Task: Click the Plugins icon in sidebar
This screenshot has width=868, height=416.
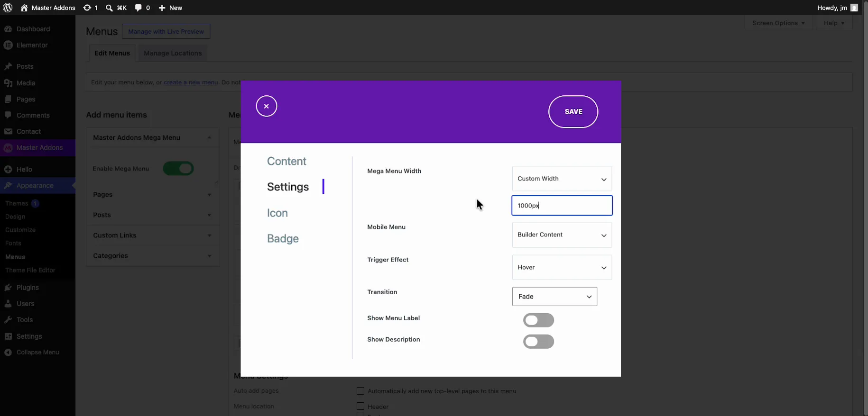Action: (8, 287)
